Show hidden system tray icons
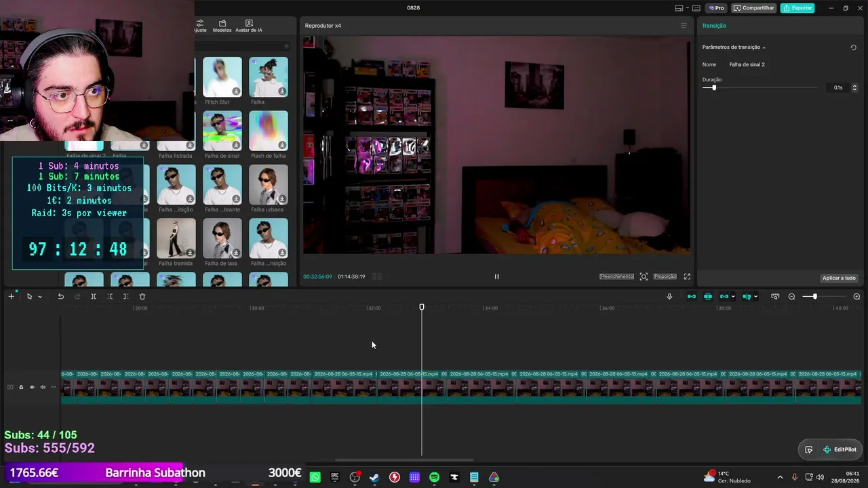Screen dimensions: 868x488 pyautogui.click(x=780, y=477)
